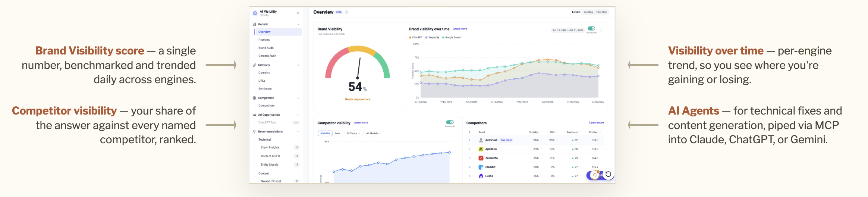Collapse the Competition section chevron

[x=298, y=98]
